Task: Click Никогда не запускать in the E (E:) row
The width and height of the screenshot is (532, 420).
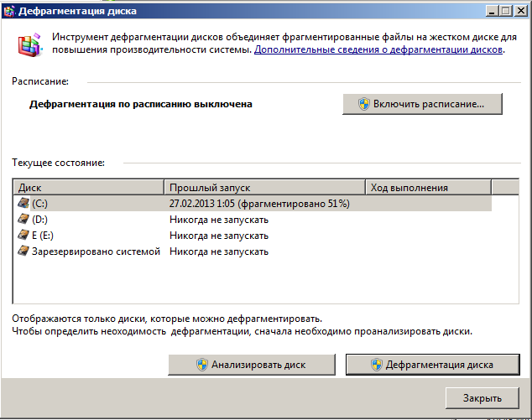Action: point(219,236)
